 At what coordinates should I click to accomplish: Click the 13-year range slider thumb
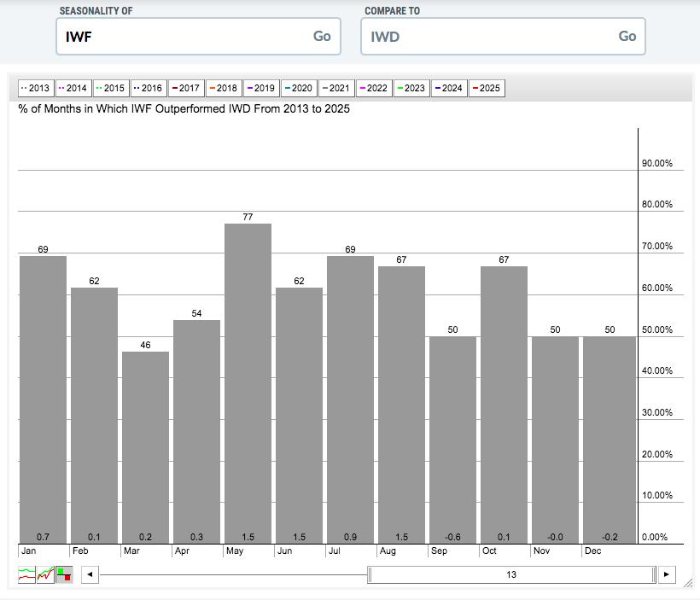511,574
